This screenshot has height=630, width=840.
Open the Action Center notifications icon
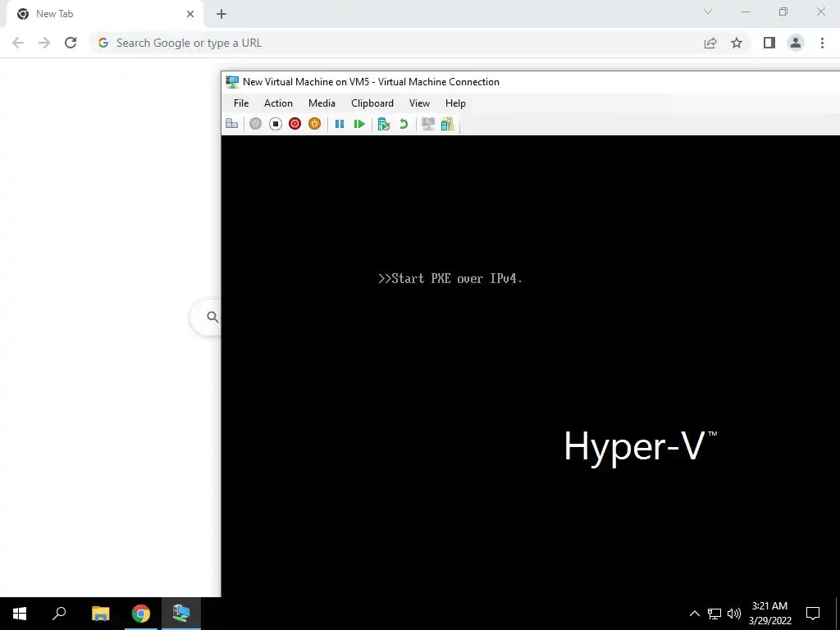pos(813,614)
